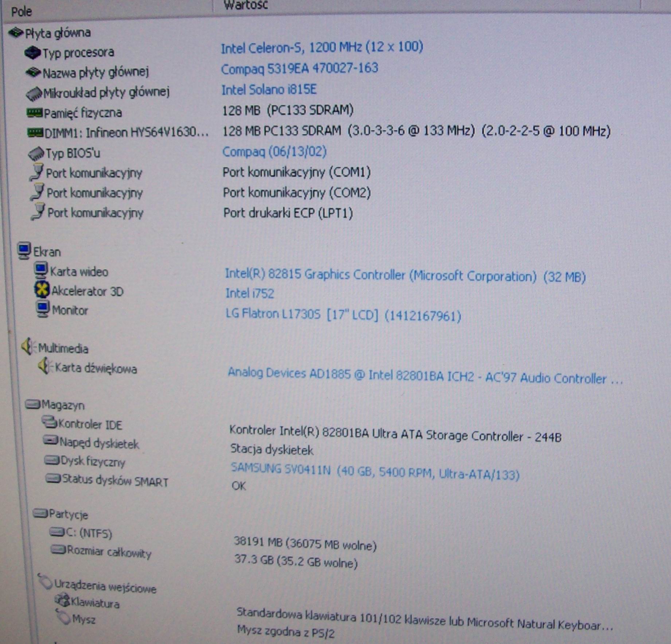671x644 pixels.
Task: Click the C: (NTFS) drive icon
Action: pyautogui.click(x=57, y=532)
